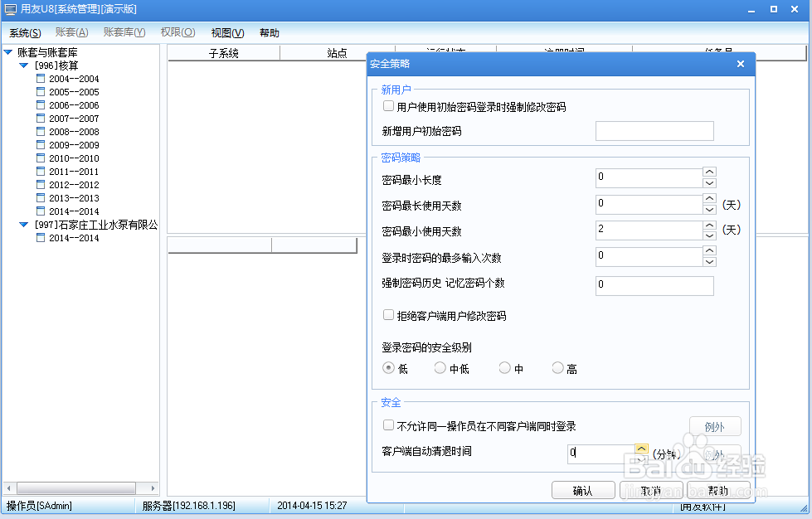Image resolution: width=812 pixels, height=519 pixels.
Task: Collapse the [997]石家庄工业水泵 node
Action: coord(24,225)
